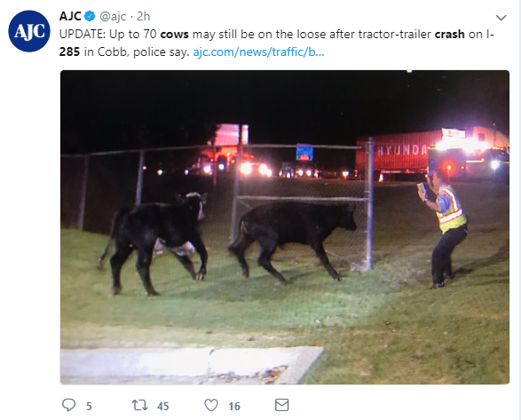Click the retweet count of 45

coord(162,406)
